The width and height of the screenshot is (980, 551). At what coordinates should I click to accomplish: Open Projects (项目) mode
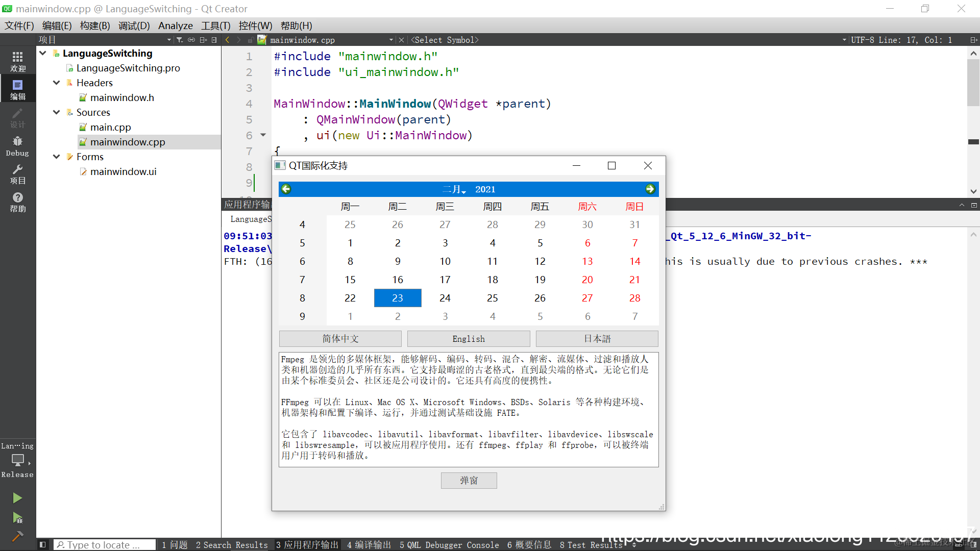[x=18, y=174]
